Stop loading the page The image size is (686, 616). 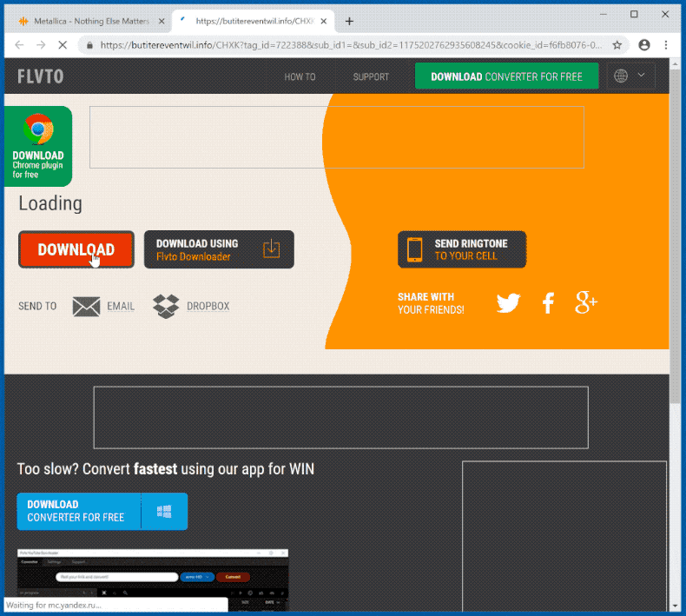click(x=63, y=45)
